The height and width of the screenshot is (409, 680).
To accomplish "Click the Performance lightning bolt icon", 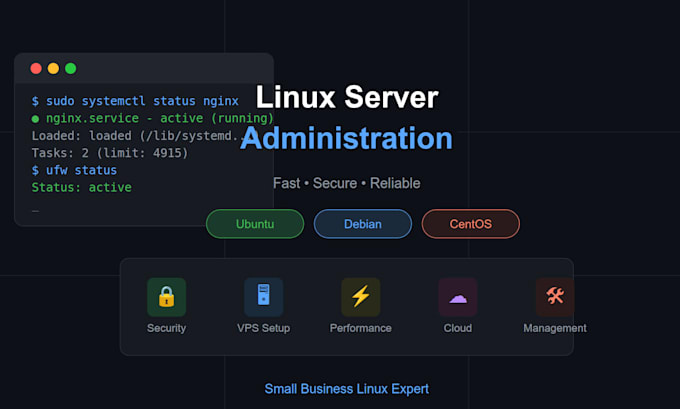I will 361,297.
